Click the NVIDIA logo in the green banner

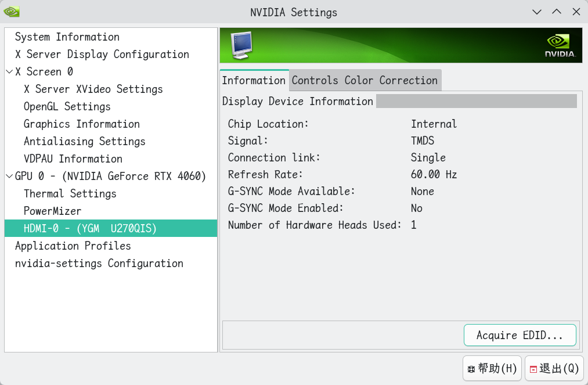(560, 45)
